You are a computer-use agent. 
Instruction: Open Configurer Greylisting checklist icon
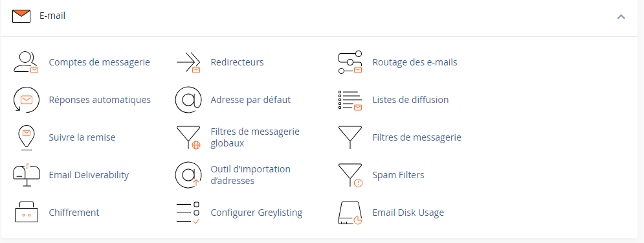[x=188, y=213]
